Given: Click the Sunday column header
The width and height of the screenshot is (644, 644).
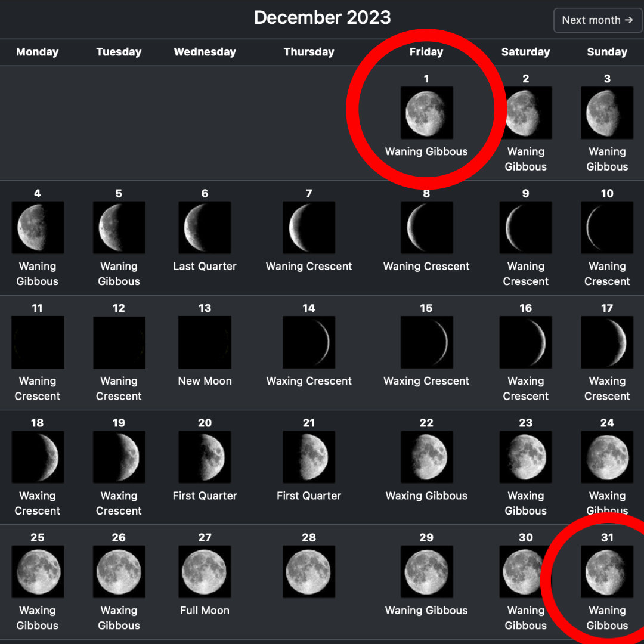Looking at the screenshot, I should coord(607,52).
